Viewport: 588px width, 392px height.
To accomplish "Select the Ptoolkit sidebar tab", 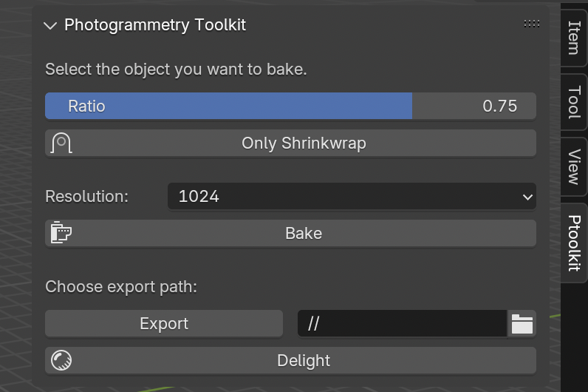I will [574, 243].
